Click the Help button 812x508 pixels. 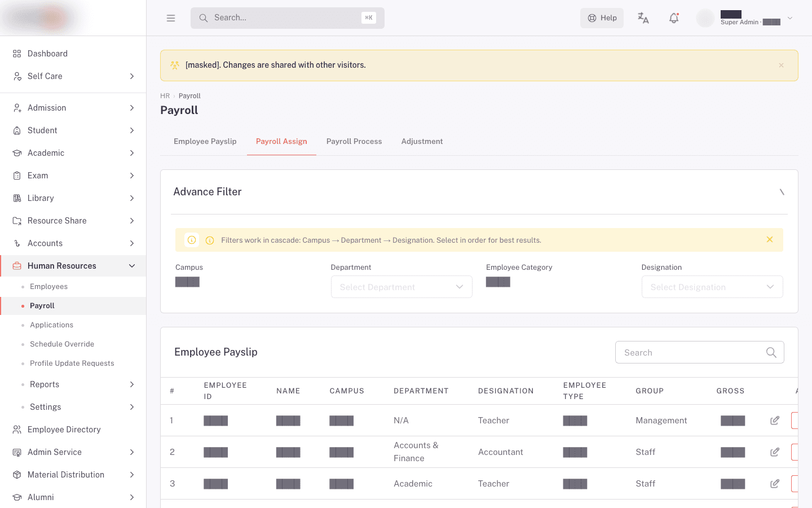click(x=602, y=18)
